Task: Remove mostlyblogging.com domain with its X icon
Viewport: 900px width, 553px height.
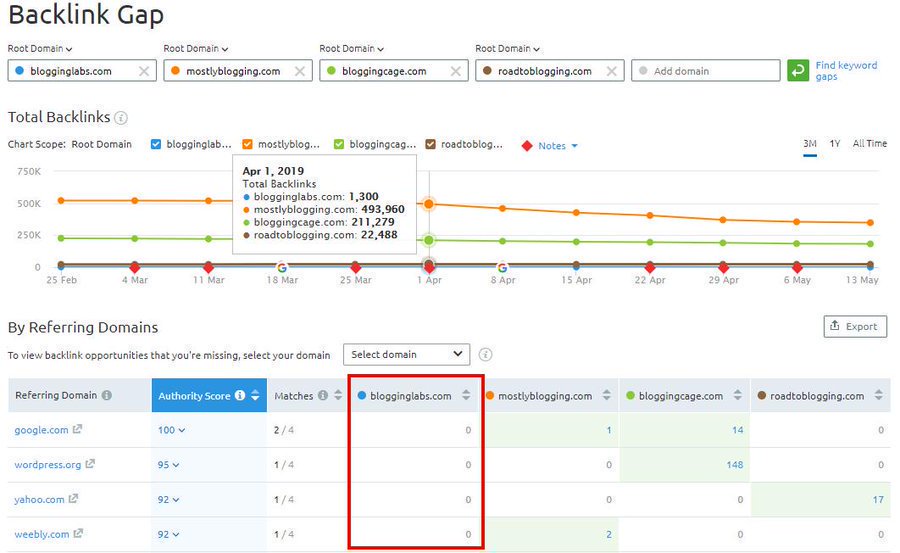Action: pos(300,71)
